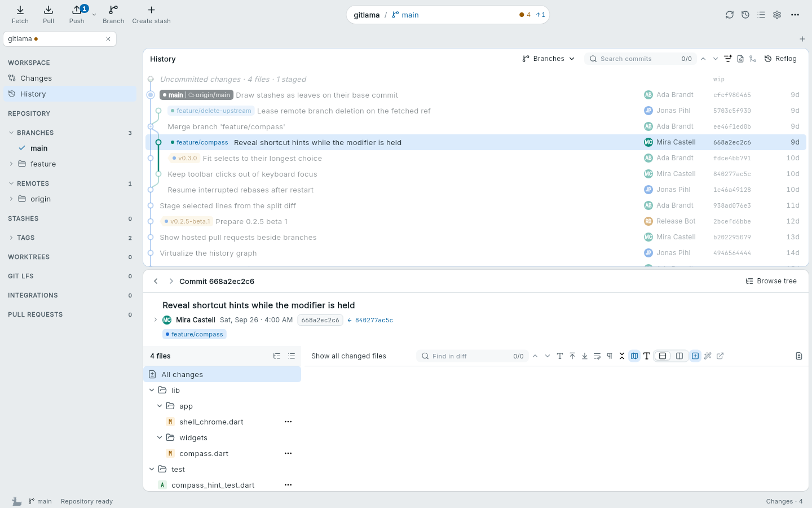The width and height of the screenshot is (812, 508).
Task: Refresh the repository with the sync icon
Action: [730, 15]
